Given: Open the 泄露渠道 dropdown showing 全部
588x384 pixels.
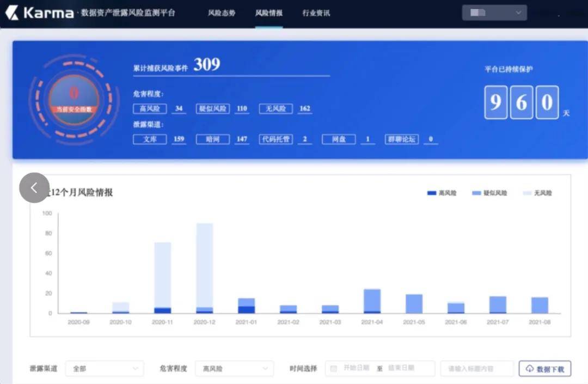Looking at the screenshot, I should [x=105, y=369].
